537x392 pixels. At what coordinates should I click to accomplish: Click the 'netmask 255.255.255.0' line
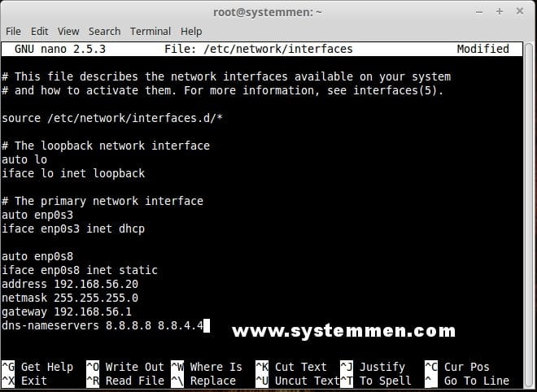[x=70, y=298]
